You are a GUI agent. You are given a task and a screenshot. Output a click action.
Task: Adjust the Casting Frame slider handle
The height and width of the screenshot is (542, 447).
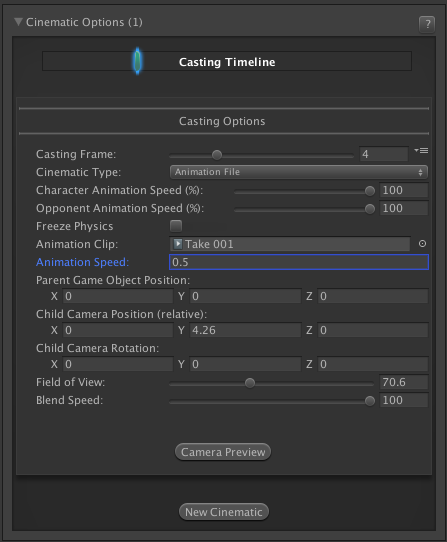[x=217, y=155]
